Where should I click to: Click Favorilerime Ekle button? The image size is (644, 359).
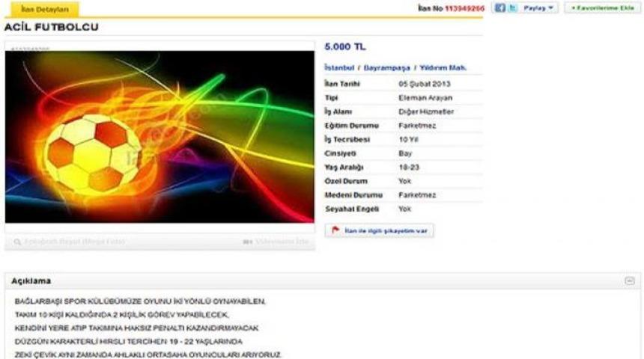point(602,7)
